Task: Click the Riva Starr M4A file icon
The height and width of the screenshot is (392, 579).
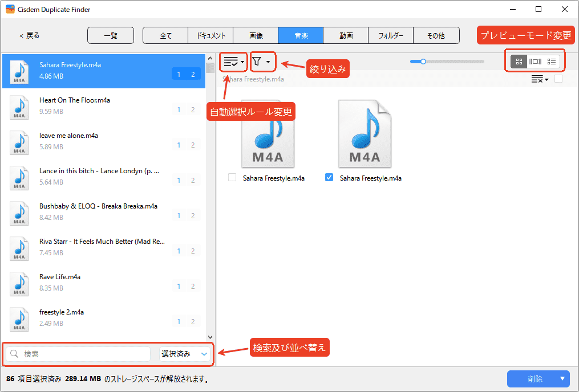Action: point(19,248)
